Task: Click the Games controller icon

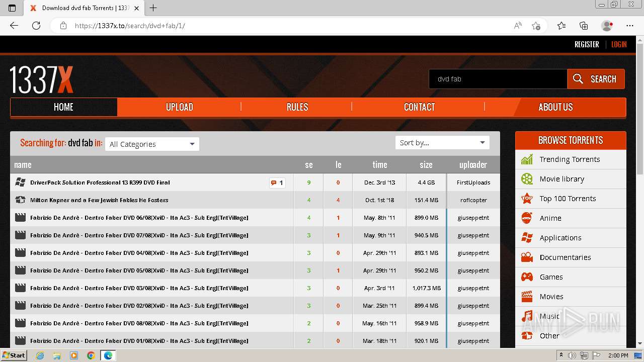Action: tap(527, 277)
